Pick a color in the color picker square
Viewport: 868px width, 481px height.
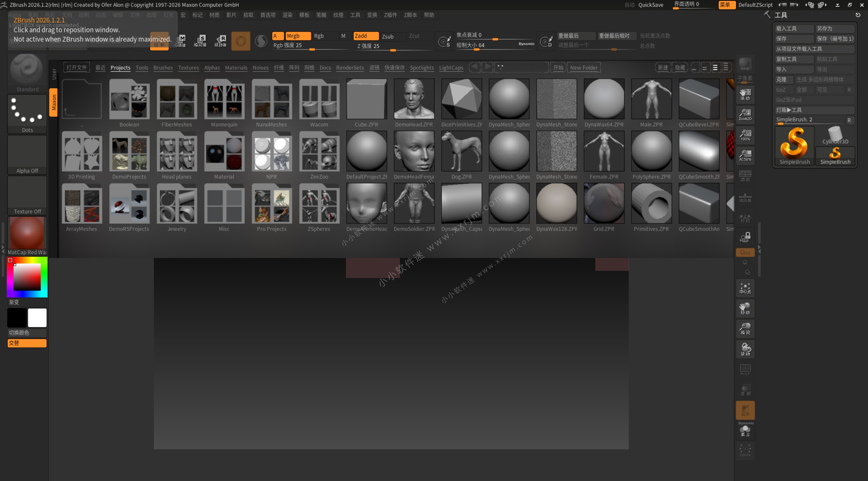coord(27,277)
